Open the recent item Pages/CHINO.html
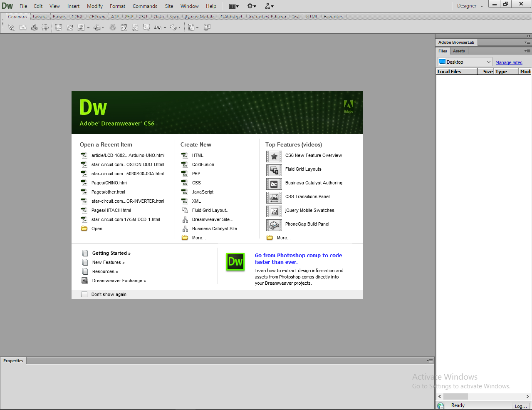The height and width of the screenshot is (410, 532). tap(109, 183)
